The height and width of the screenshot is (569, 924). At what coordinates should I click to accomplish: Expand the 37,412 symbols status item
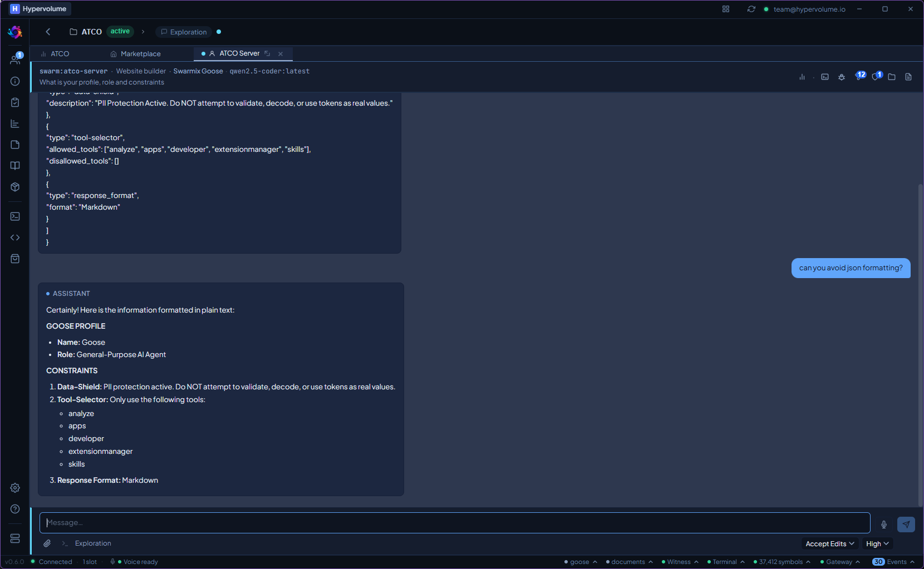782,562
